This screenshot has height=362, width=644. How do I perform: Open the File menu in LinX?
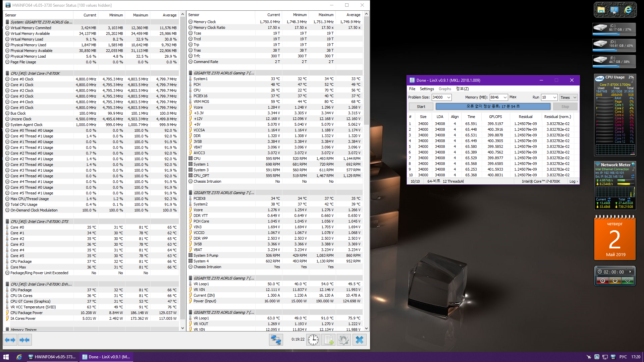[x=412, y=89]
